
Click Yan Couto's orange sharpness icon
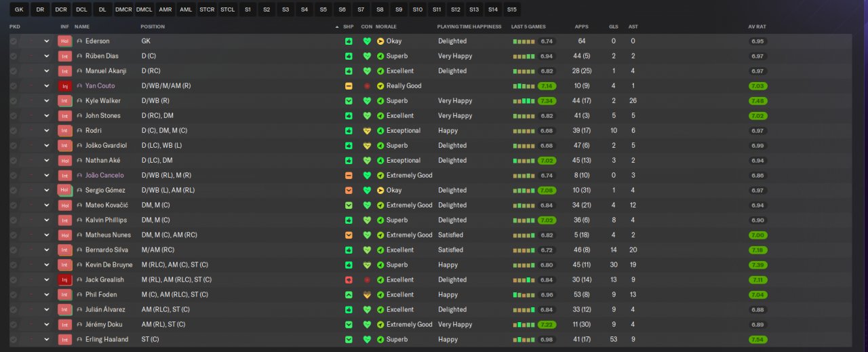tap(349, 86)
